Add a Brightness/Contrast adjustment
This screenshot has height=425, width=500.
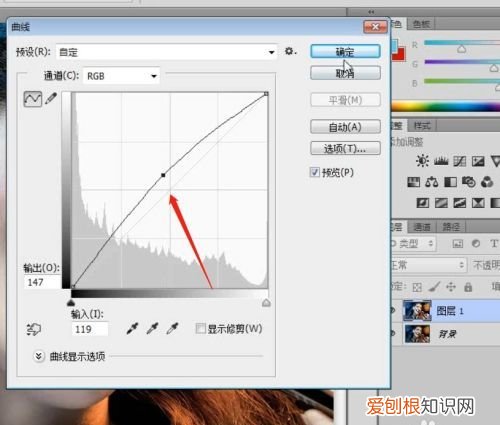coord(422,161)
